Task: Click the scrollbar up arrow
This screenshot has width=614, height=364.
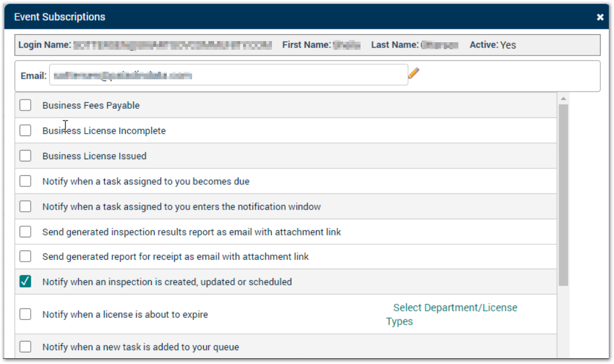Action: [564, 97]
